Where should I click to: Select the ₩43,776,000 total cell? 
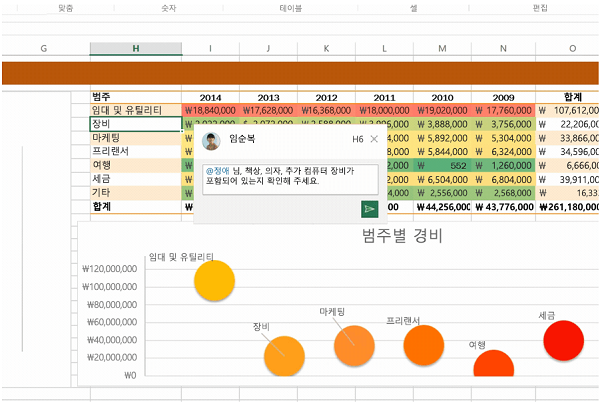pos(503,207)
